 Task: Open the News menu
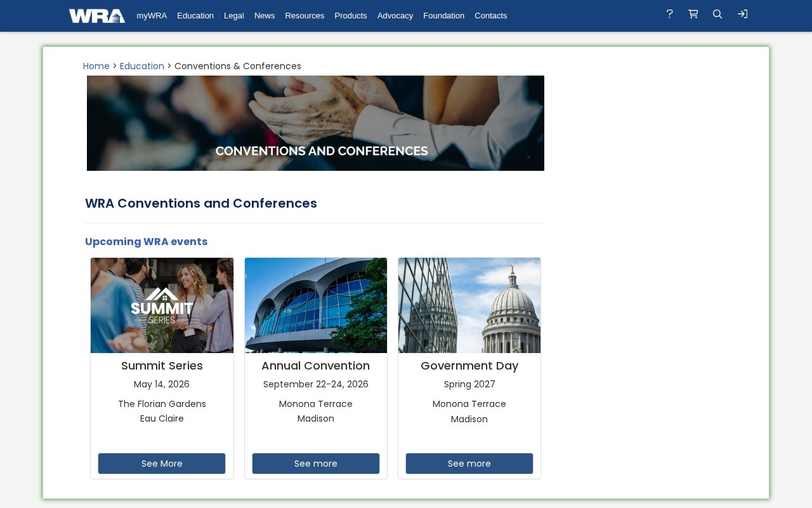[265, 16]
